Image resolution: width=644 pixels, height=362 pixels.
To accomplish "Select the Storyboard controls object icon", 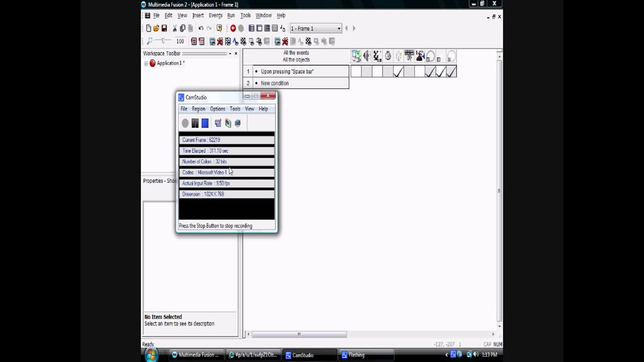I will point(377,56).
